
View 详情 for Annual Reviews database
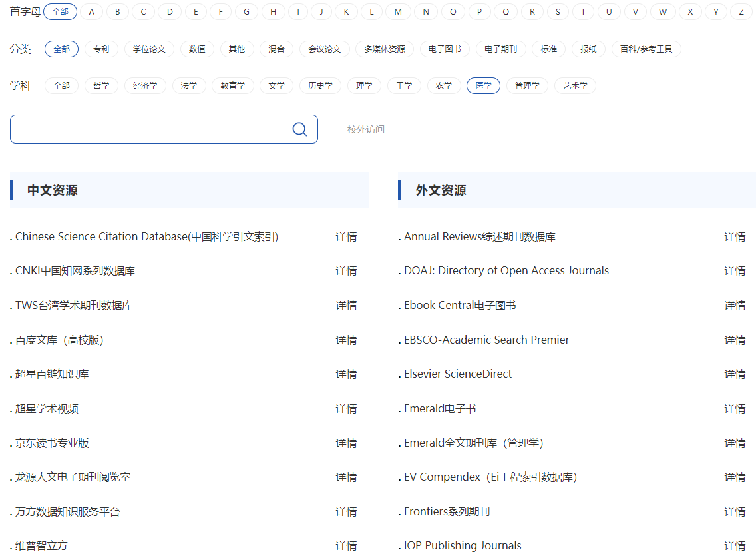pyautogui.click(x=735, y=237)
